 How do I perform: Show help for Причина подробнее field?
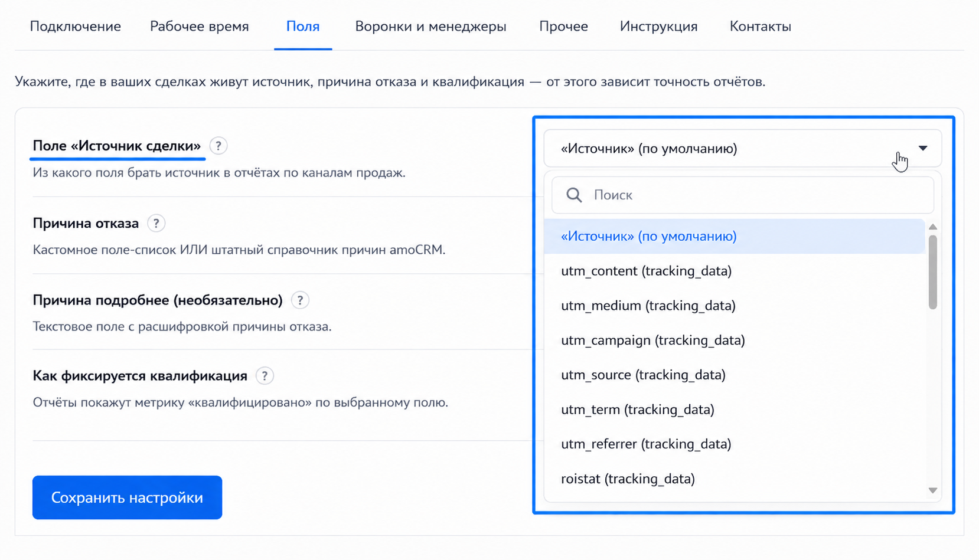300,300
